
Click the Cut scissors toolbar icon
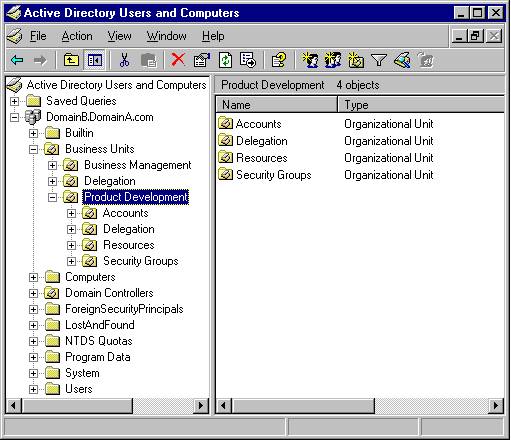point(124,60)
